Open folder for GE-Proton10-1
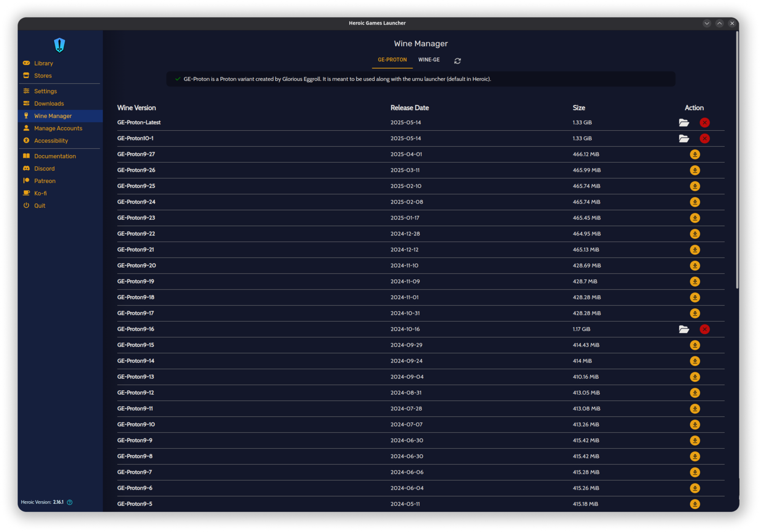760x532 pixels. [x=684, y=139]
